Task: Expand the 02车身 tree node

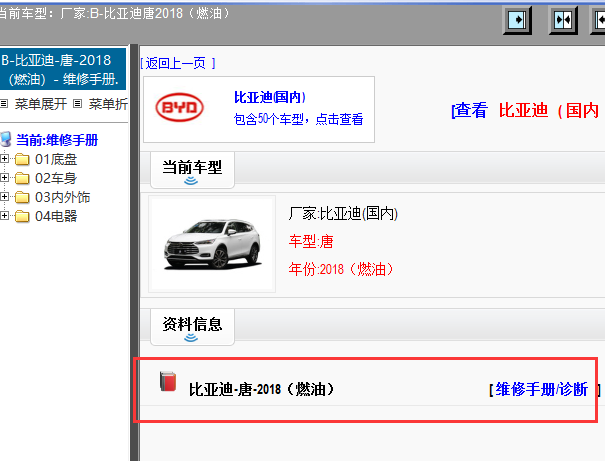Action: point(4,177)
